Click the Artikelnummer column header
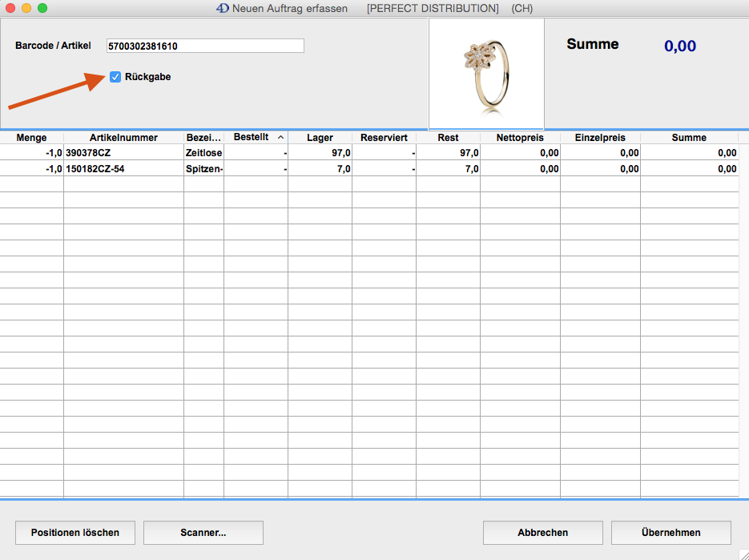749x560 pixels. (x=123, y=138)
